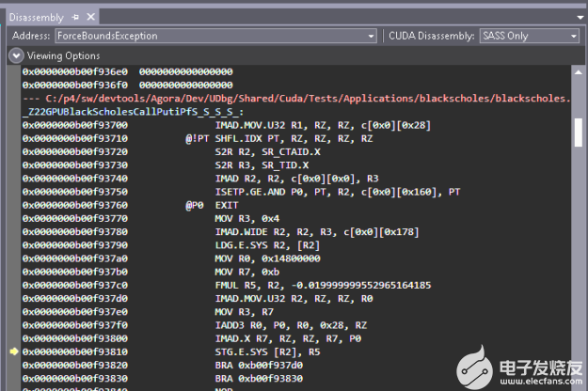Screen dimensions: 588x391
Task: Click the MOV R3, 0x4 instruction
Action: pyautogui.click(x=247, y=218)
